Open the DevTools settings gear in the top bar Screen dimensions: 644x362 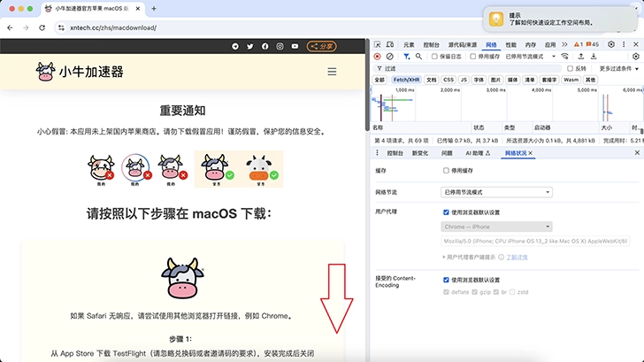(611, 44)
